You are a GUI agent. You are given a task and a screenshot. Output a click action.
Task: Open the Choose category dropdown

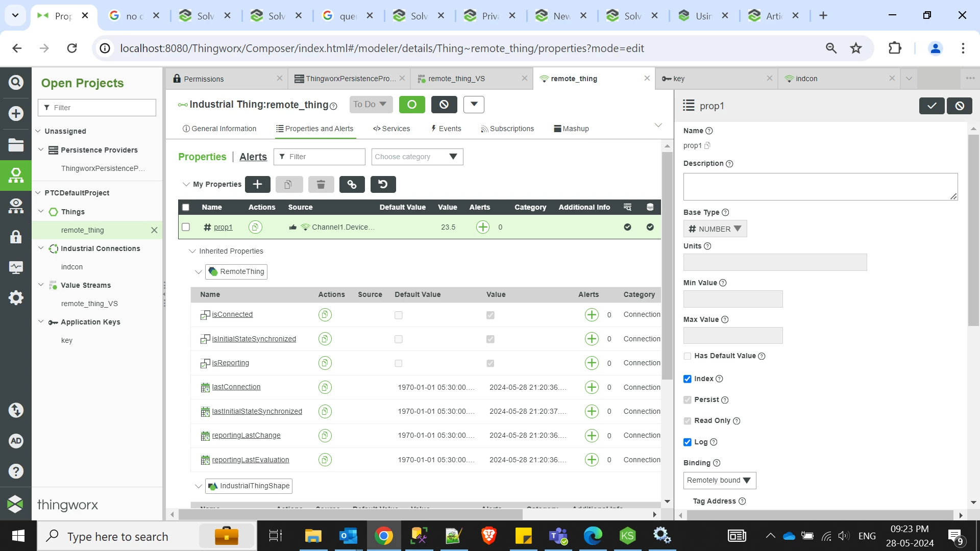(417, 157)
